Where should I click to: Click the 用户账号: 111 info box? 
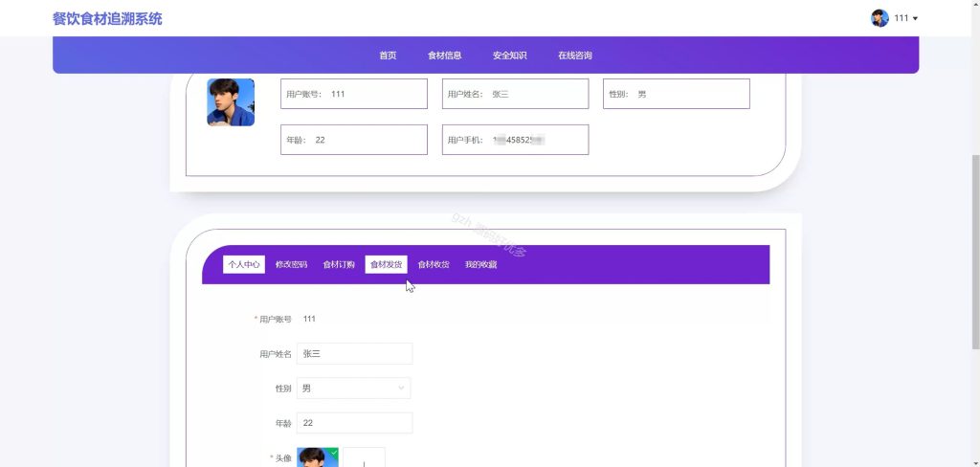tap(354, 94)
